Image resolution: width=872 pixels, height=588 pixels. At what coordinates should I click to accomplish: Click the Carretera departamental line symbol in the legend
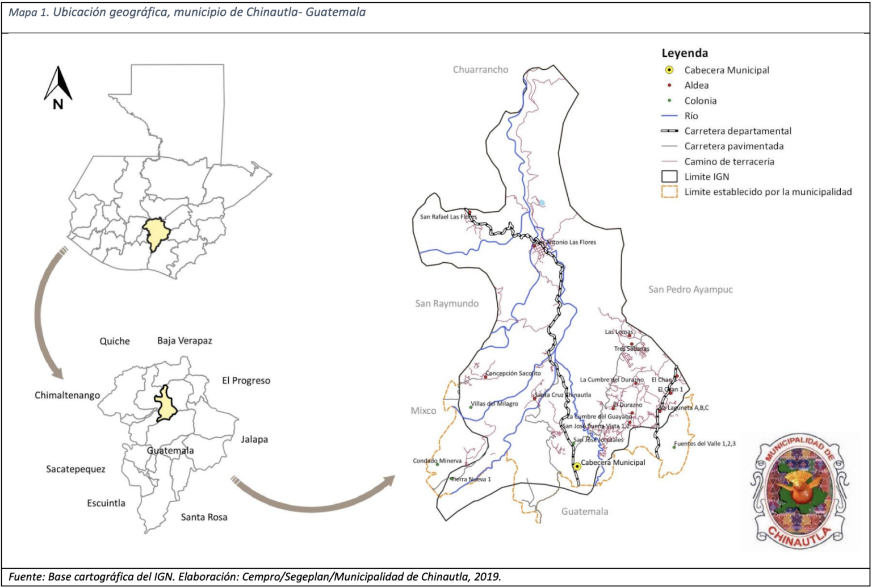click(x=670, y=131)
